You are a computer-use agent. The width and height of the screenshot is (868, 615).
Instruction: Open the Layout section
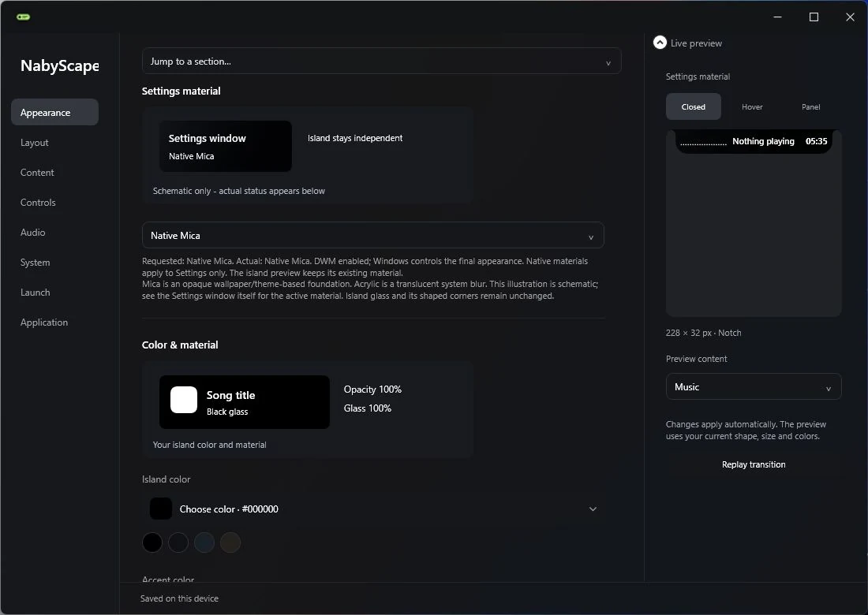point(54,142)
